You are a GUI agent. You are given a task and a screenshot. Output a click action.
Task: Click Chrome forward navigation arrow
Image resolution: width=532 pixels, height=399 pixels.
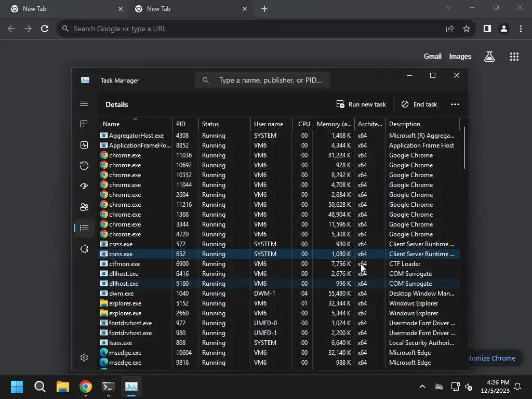[x=28, y=29]
